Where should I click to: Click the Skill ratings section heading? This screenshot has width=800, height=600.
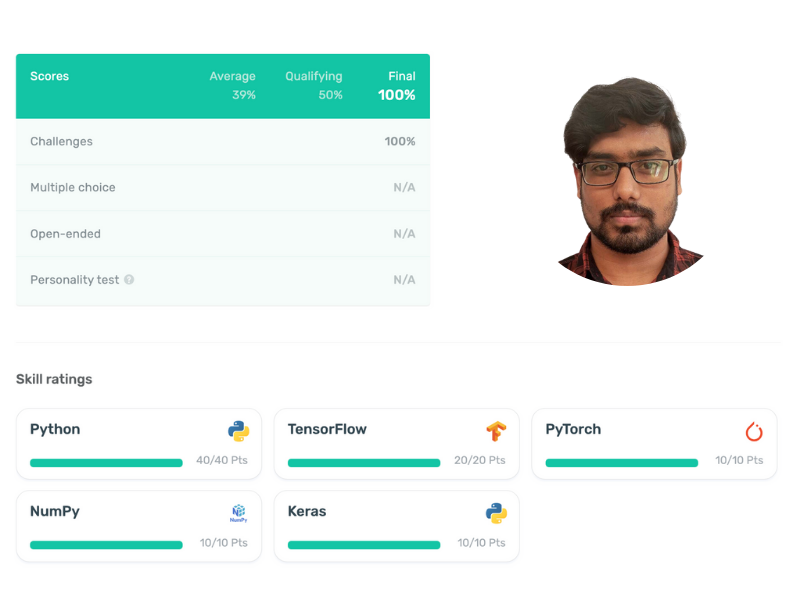54,379
